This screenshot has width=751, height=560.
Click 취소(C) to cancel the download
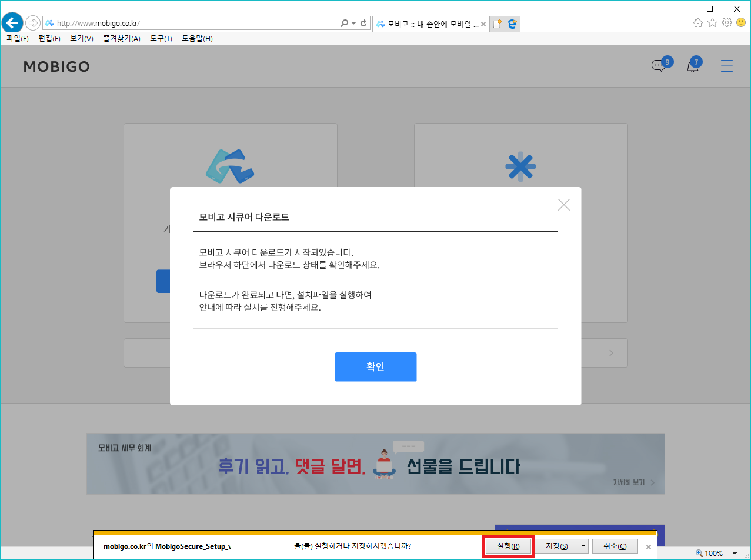(615, 546)
